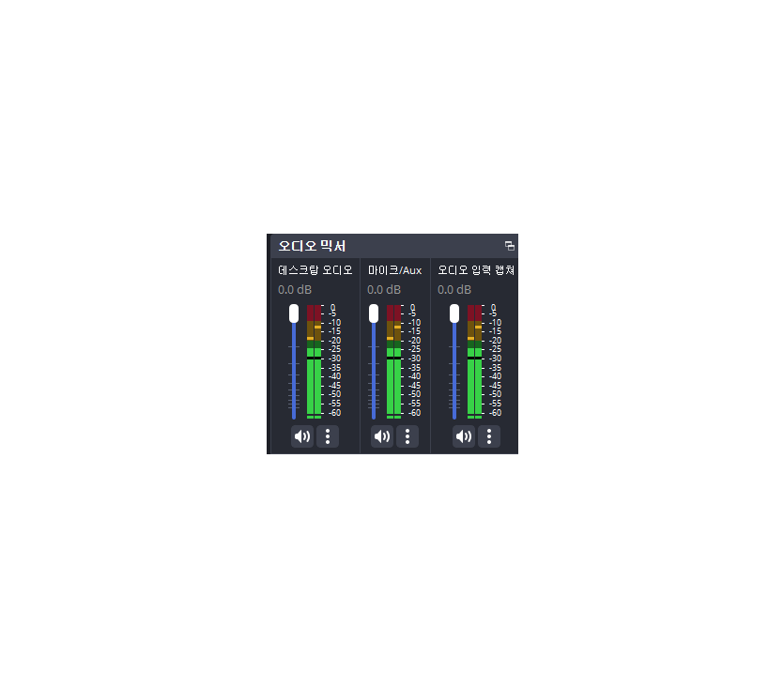
Task: Click the 0.0 dB readout under 오디오 입력 캡쳐
Action: coord(453,290)
